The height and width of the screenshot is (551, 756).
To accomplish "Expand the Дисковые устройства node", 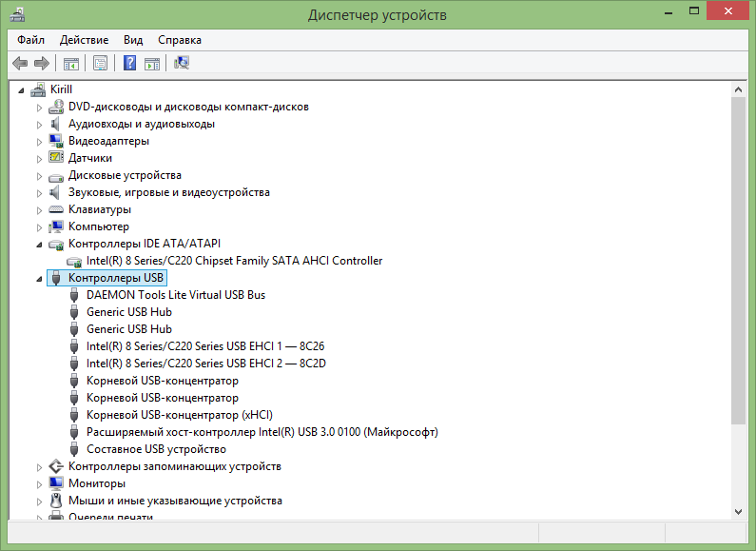I will 39,176.
